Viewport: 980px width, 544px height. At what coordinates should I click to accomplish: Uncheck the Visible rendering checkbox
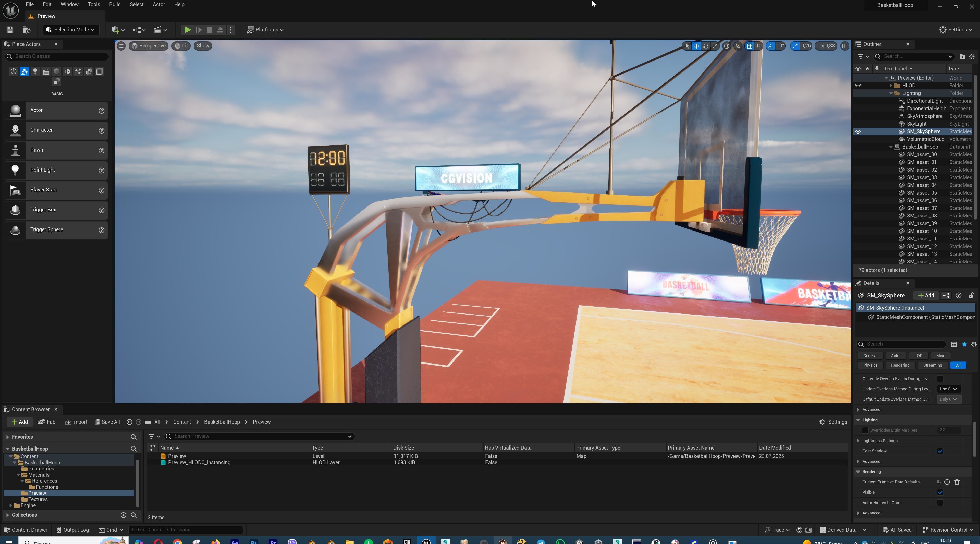pyautogui.click(x=940, y=493)
